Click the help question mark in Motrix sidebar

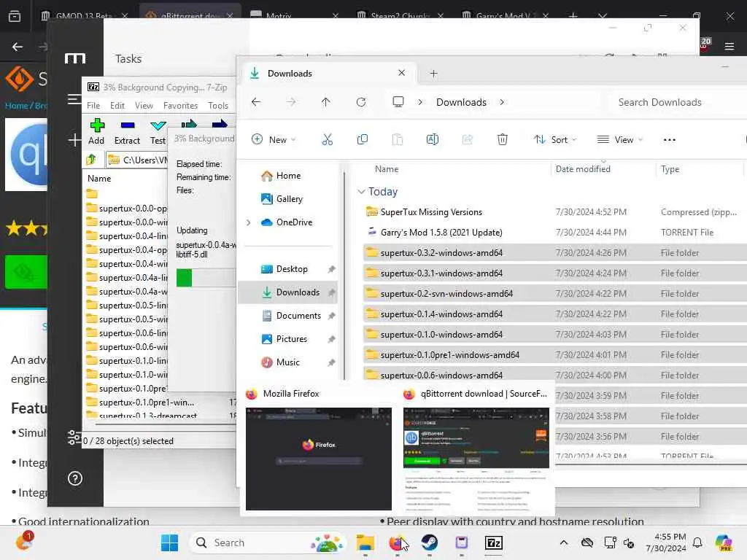click(75, 478)
